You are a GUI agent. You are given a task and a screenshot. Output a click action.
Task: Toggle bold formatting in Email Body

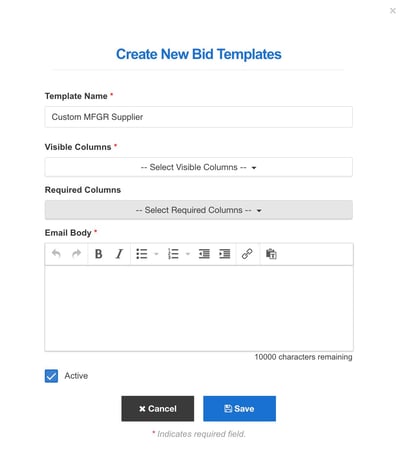(99, 254)
